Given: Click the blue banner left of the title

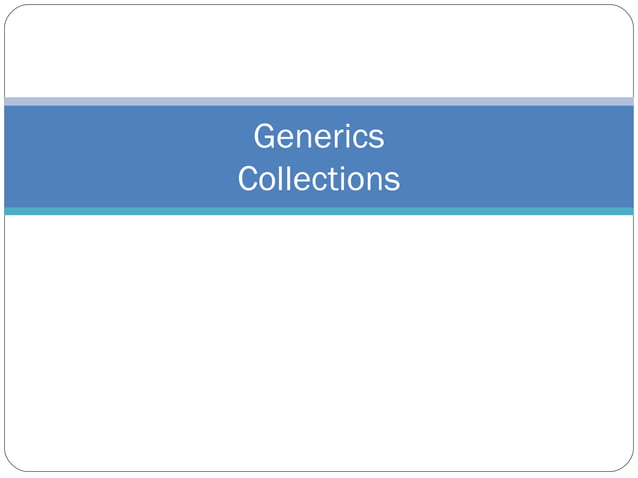Looking at the screenshot, I should pyautogui.click(x=122, y=157).
